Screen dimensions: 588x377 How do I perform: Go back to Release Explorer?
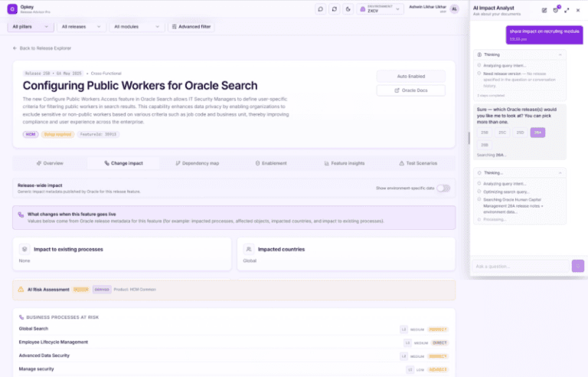pyautogui.click(x=42, y=48)
